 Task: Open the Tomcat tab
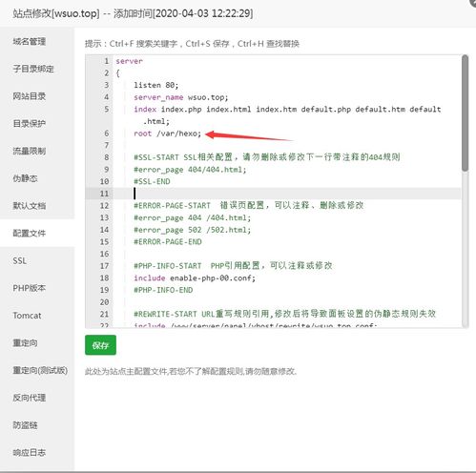27,316
